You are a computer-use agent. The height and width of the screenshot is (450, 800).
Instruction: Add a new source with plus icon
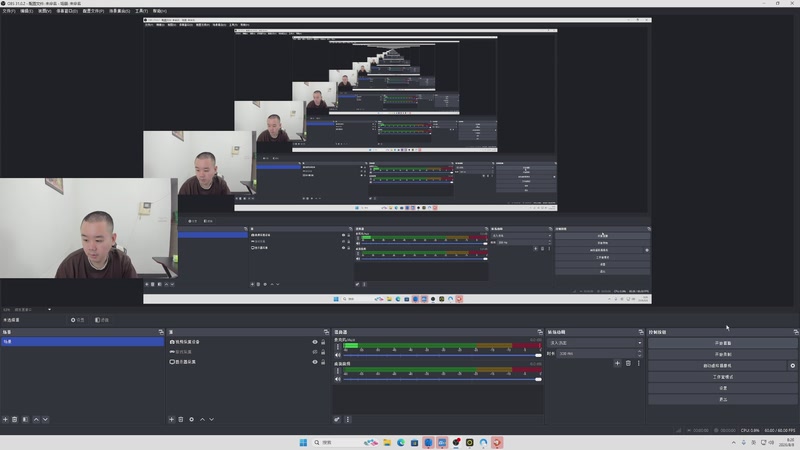click(171, 419)
